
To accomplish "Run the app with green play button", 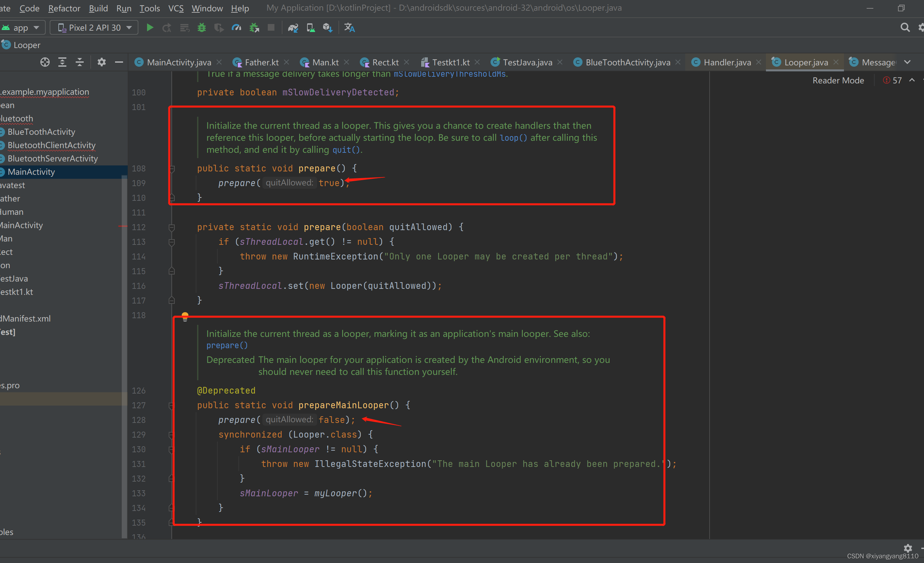I will tap(150, 28).
